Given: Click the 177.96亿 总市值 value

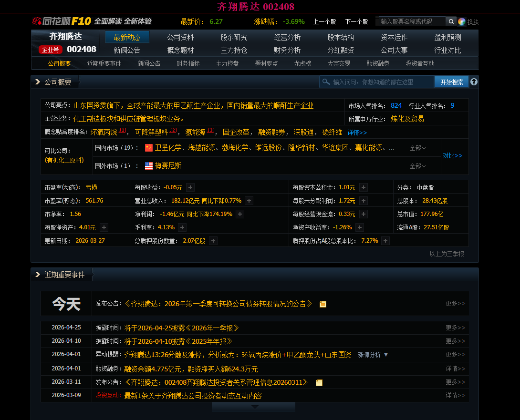Looking at the screenshot, I should 432,214.
